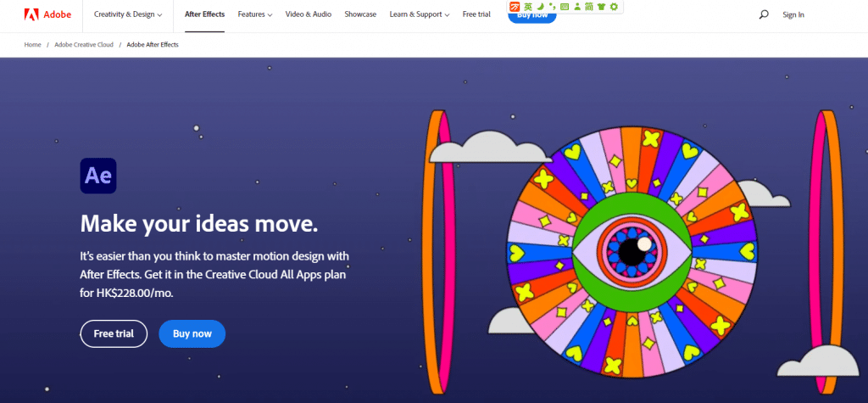Open the Video & Audio menu item

tap(309, 14)
